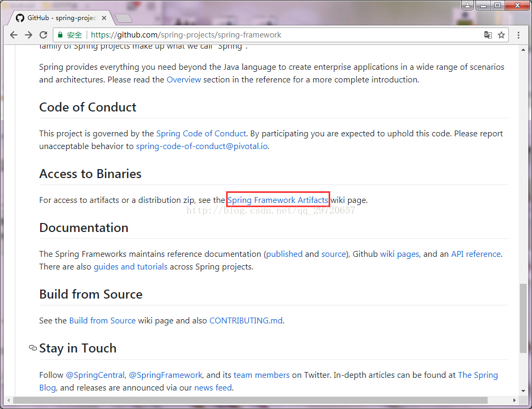The image size is (532, 409).
Task: Close the GitHub spring-projects tab
Action: (104, 18)
